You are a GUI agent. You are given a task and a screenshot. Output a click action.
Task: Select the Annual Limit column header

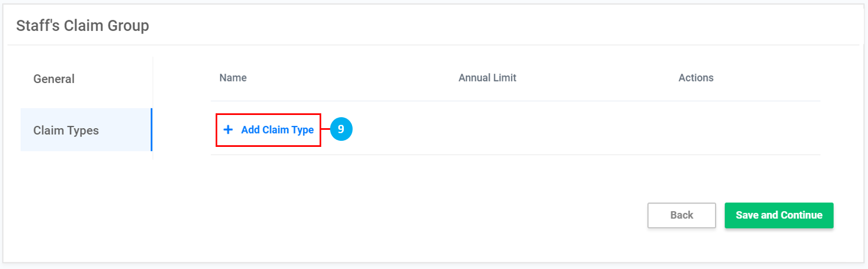pyautogui.click(x=487, y=78)
